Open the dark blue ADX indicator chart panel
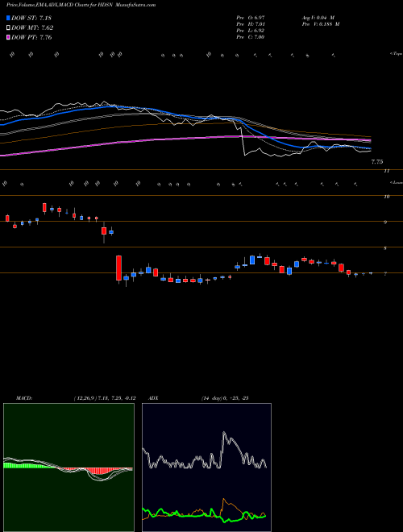This screenshot has width=403, height=532. 206,468
